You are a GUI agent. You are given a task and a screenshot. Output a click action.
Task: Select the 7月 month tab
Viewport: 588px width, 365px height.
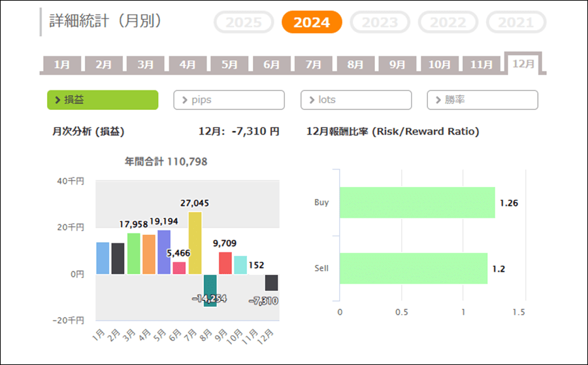pyautogui.click(x=314, y=64)
